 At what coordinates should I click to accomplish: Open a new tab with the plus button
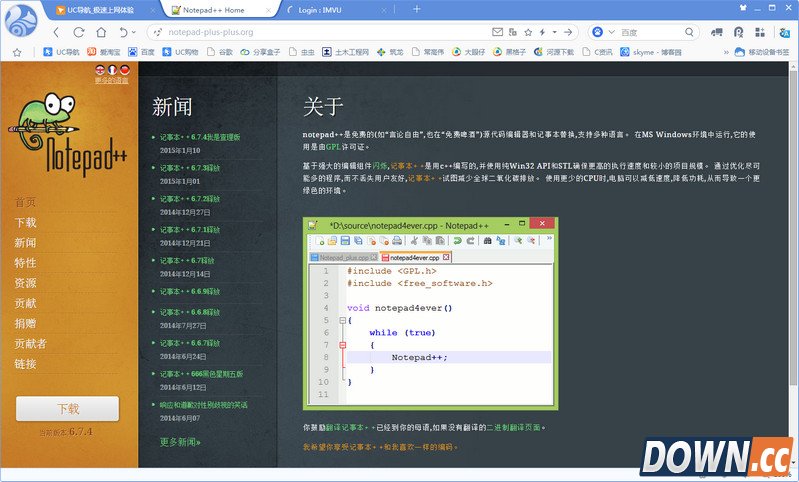(x=416, y=9)
